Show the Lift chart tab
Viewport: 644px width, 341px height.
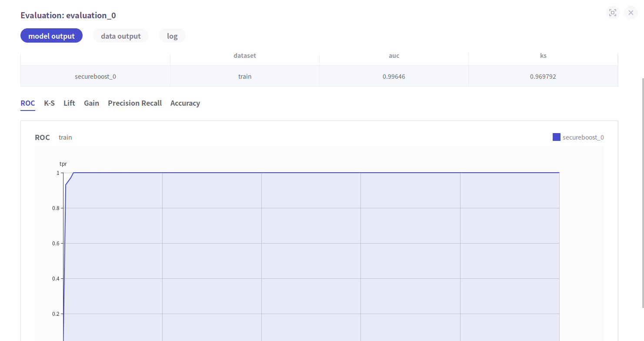(69, 103)
